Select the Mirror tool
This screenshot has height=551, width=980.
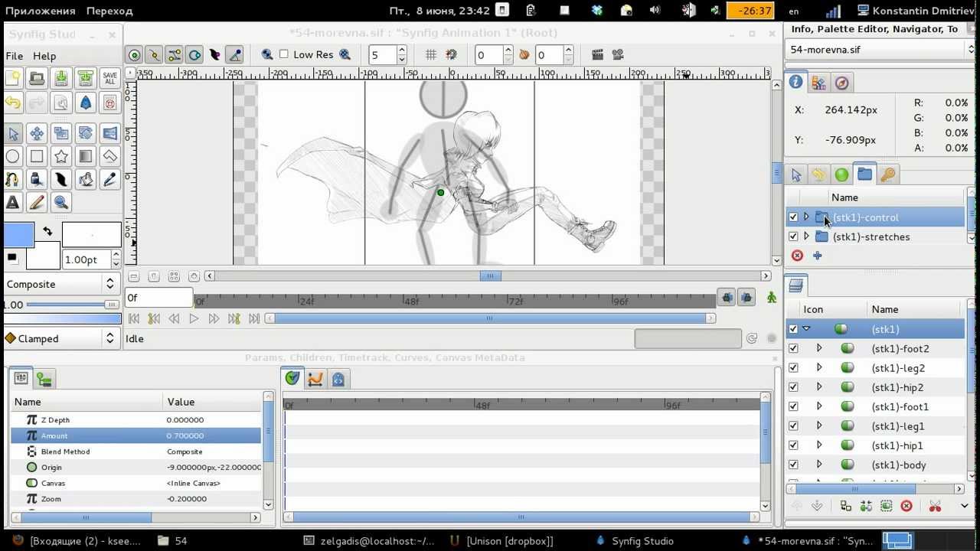point(109,133)
